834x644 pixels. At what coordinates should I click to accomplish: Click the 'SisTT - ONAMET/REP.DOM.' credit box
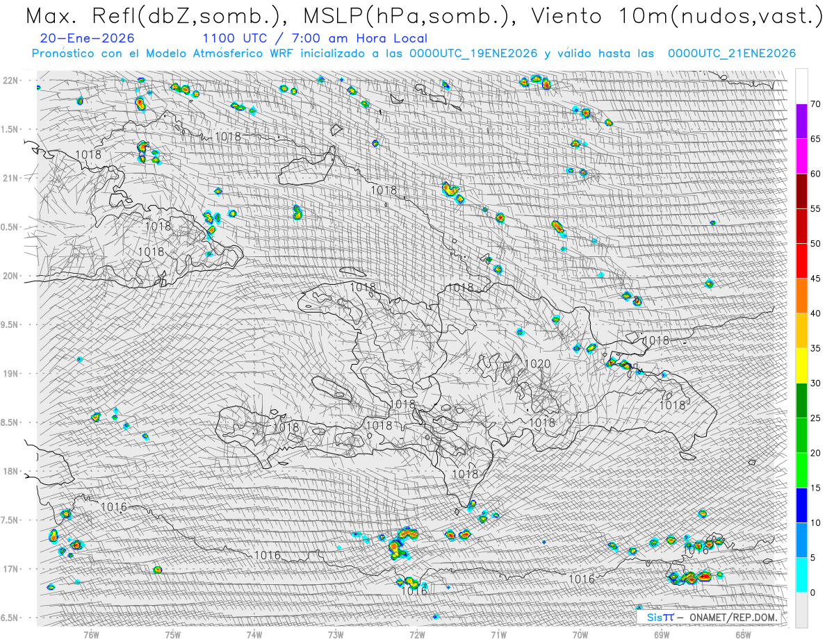click(x=708, y=617)
